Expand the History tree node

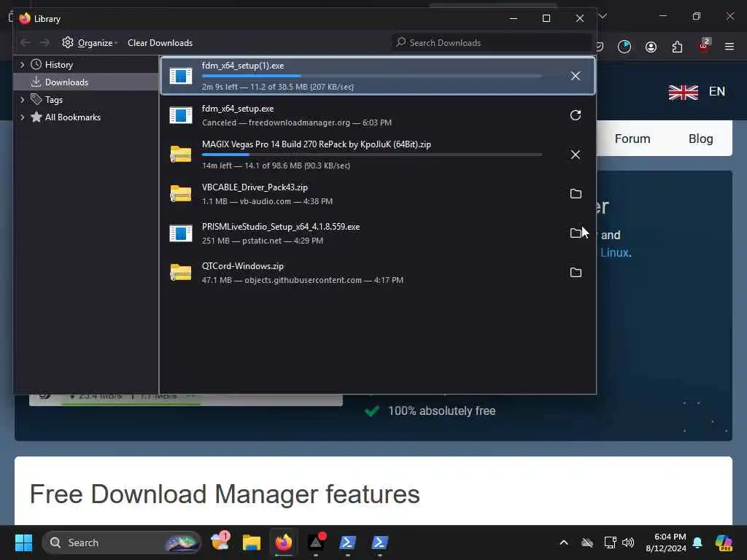click(22, 65)
